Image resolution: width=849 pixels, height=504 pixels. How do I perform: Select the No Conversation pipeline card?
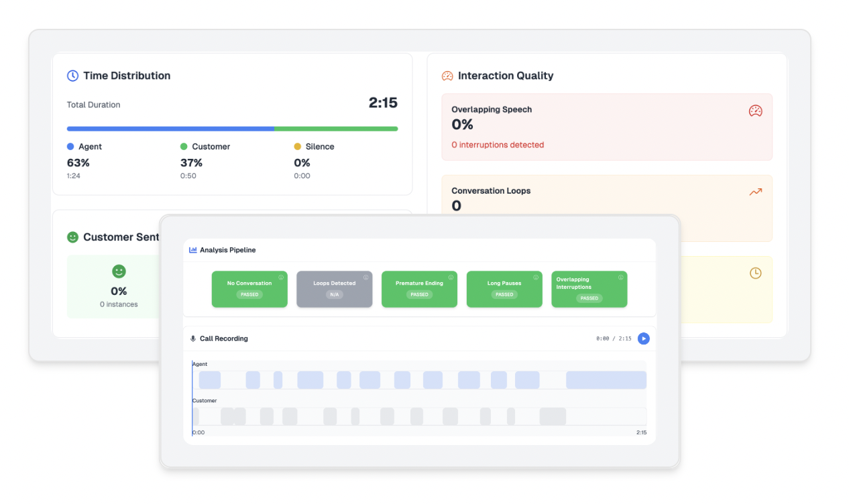[x=249, y=290]
